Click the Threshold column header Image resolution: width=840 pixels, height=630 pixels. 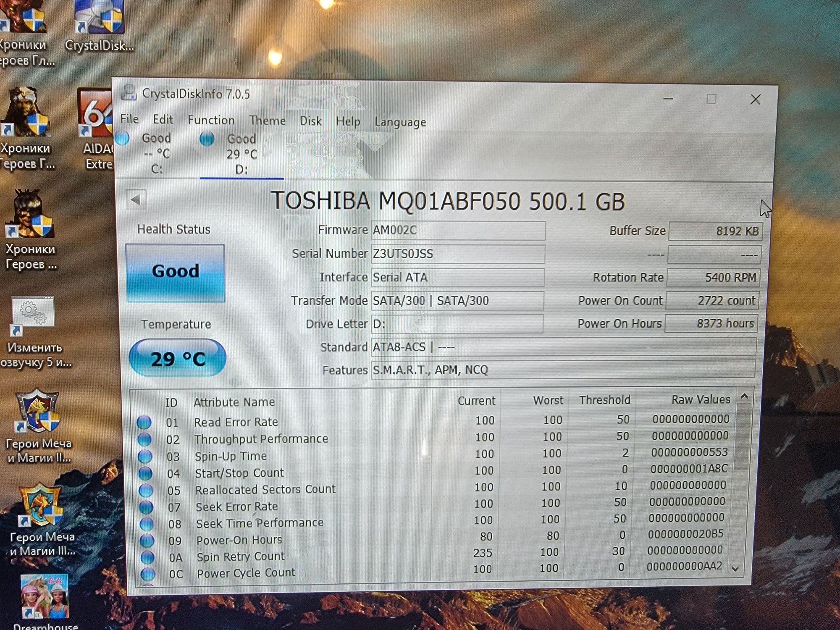coord(604,400)
